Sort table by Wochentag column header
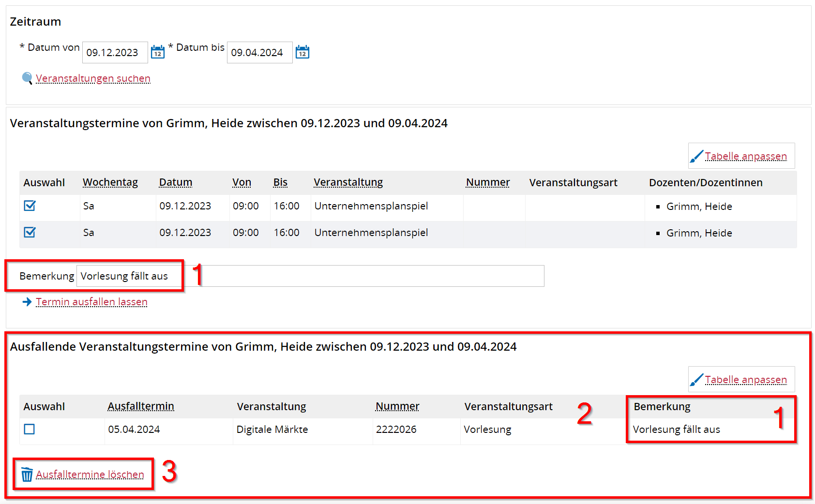The image size is (815, 504). [x=110, y=182]
